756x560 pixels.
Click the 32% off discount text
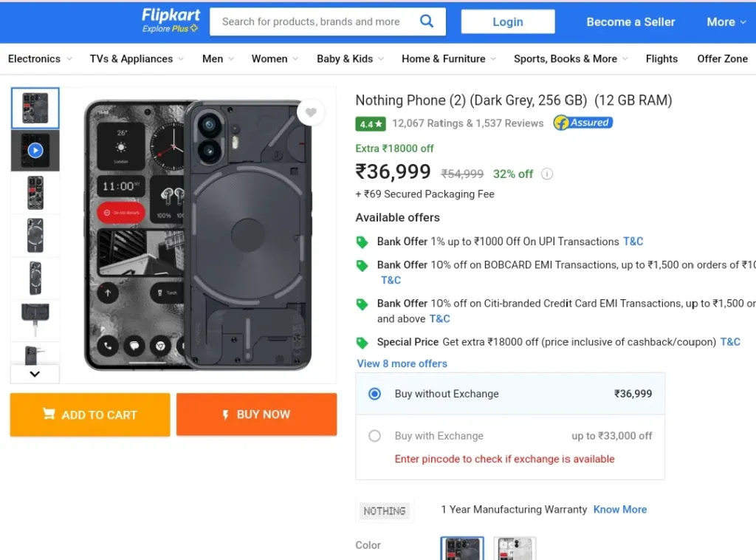(x=513, y=174)
